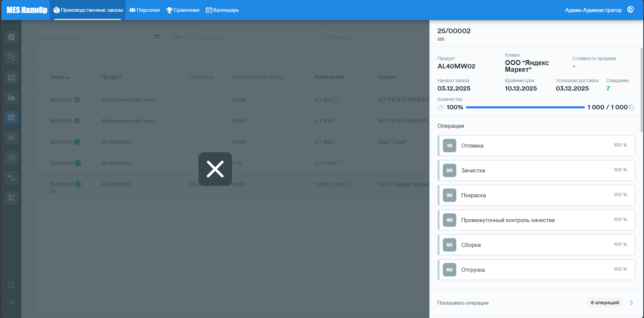Viewport: 644px width, 318px height.
Task: Open the Тип dropdown
Action: (179, 37)
